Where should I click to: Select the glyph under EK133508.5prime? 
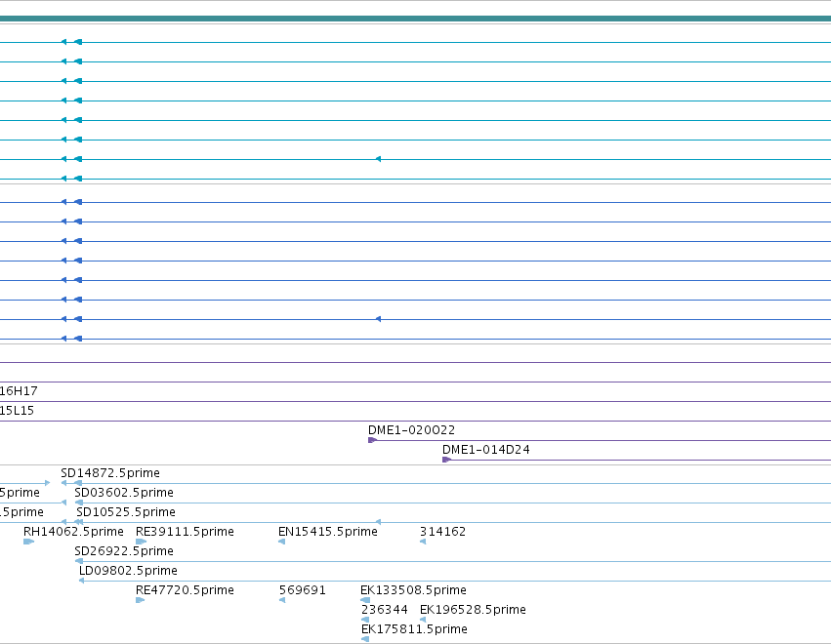click(x=365, y=600)
